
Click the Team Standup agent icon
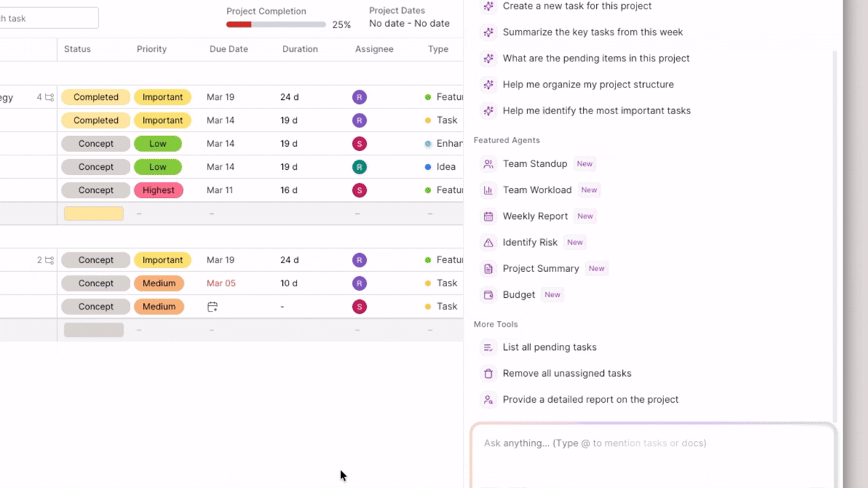click(x=488, y=164)
